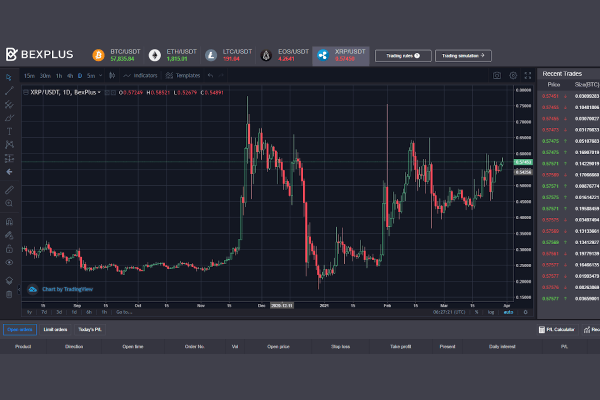The image size is (600, 400).
Task: Click the Ethereum coin icon
Action: click(155, 55)
